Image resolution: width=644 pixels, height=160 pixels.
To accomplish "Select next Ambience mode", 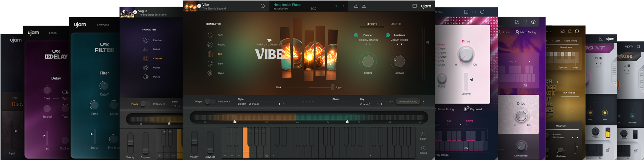I will (402, 44).
